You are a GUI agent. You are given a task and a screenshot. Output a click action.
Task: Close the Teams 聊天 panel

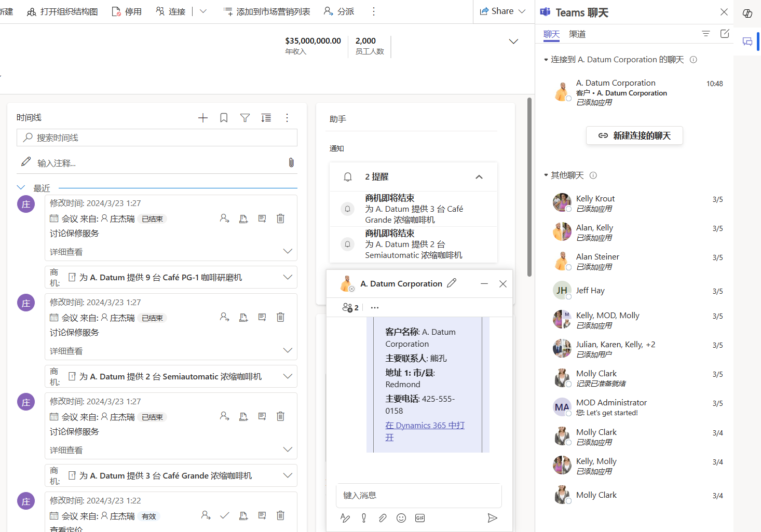[724, 12]
